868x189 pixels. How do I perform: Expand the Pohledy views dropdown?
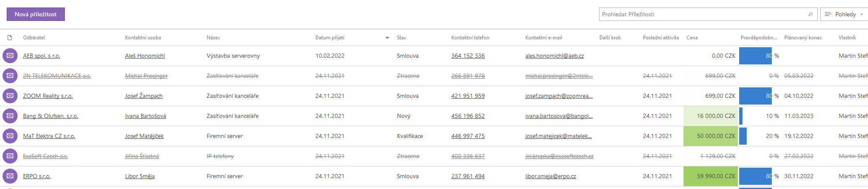[x=844, y=14]
